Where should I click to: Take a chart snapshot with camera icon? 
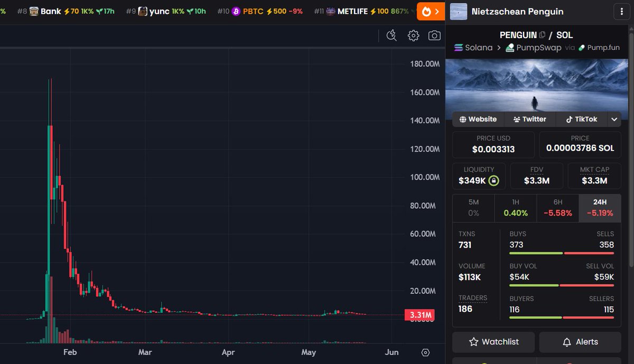434,35
